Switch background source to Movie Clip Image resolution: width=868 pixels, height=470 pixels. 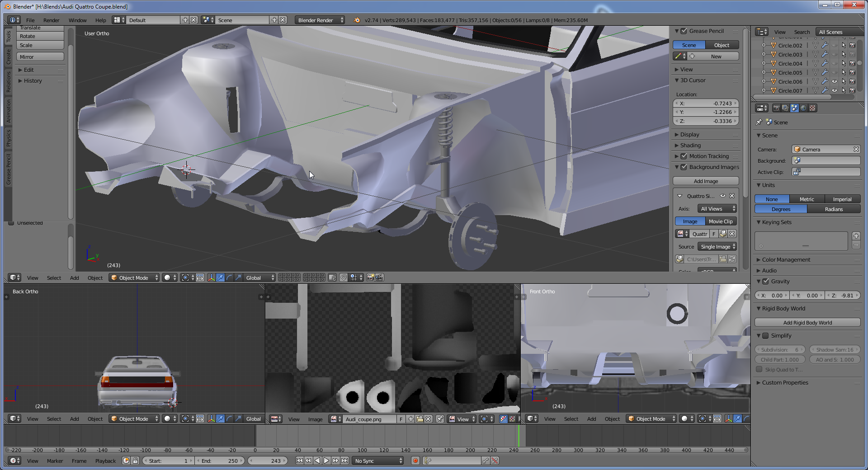click(x=721, y=221)
